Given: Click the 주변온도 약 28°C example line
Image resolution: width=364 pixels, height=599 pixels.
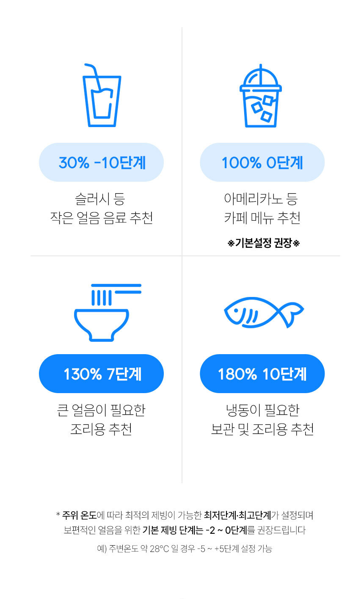Looking at the screenshot, I should coord(185,549).
